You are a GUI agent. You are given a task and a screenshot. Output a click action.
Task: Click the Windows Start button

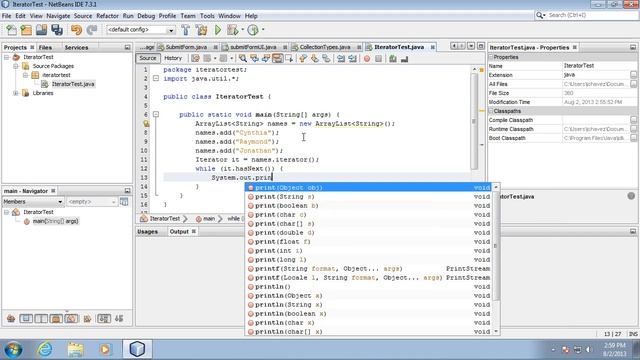coord(13,350)
